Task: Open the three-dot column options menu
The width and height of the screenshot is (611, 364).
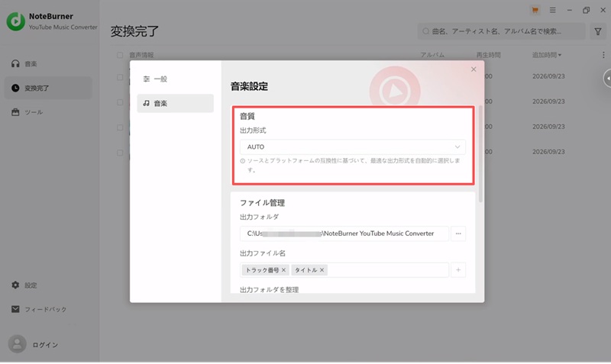Action: [603, 55]
